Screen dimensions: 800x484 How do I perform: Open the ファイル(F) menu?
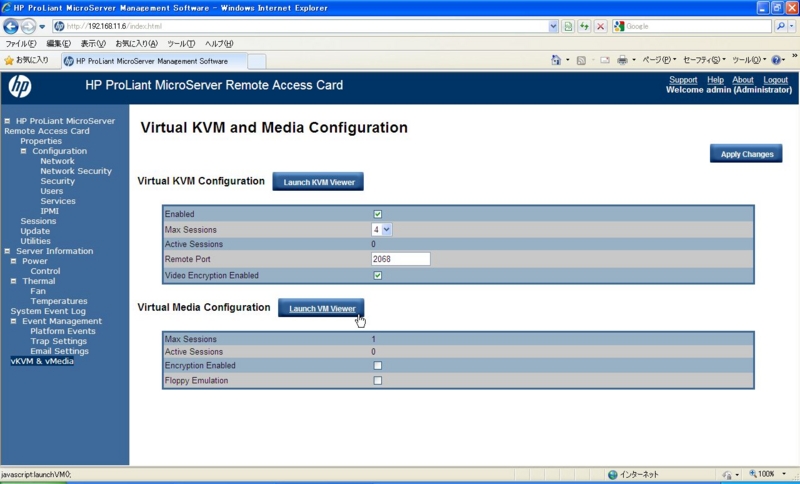(20, 44)
